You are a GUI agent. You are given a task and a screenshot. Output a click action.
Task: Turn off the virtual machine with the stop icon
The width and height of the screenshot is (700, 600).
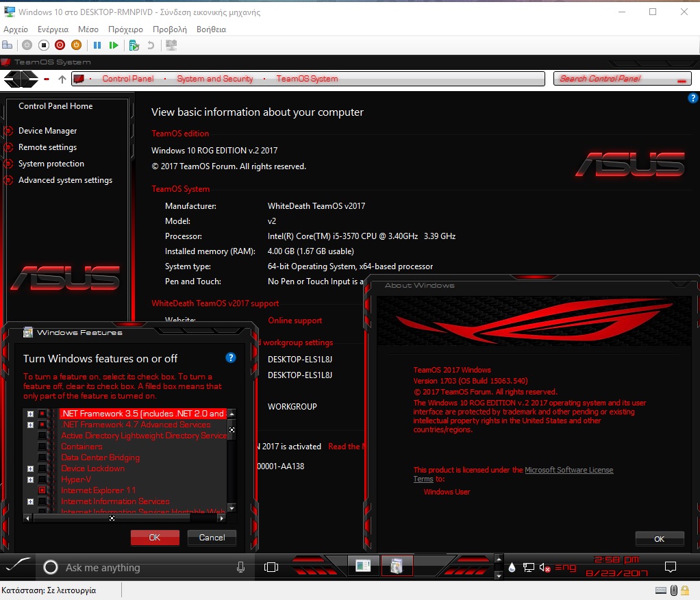[x=44, y=45]
